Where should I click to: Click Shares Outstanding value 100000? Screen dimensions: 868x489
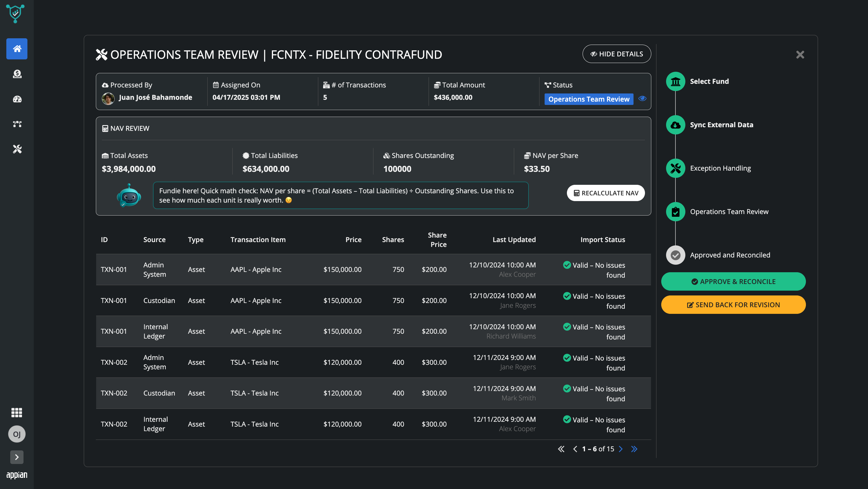[397, 169]
